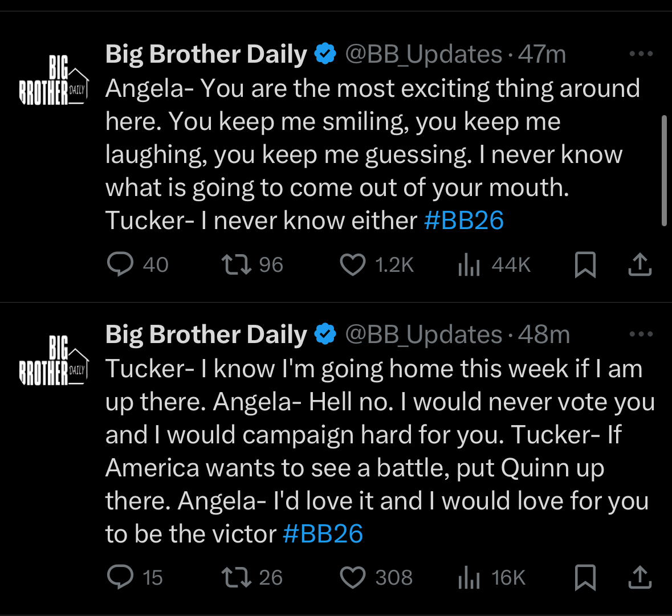Open more options on the 48m tweet
This screenshot has width=672, height=616.
pyautogui.click(x=641, y=334)
